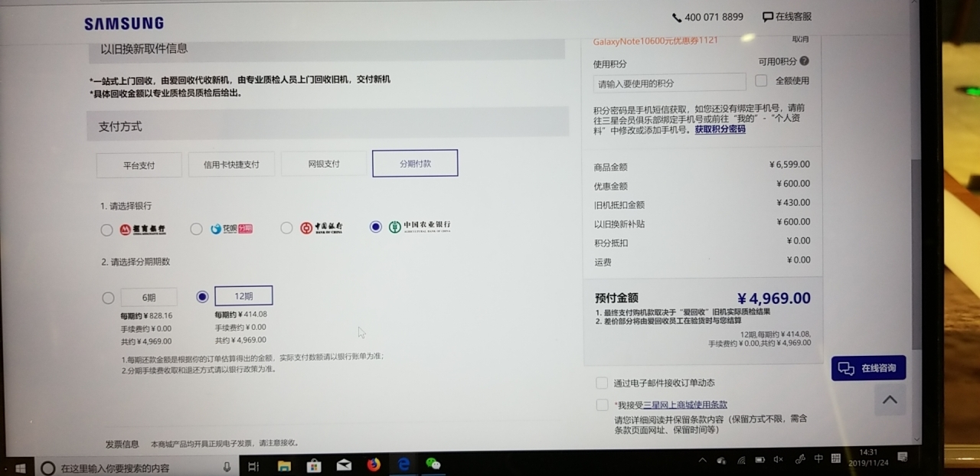Viewport: 980px width, 476px height.
Task: Click the 取消 coupon link
Action: point(800,39)
